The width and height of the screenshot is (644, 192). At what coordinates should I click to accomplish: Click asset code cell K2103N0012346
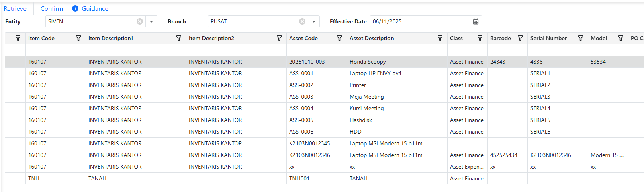pyautogui.click(x=317, y=155)
